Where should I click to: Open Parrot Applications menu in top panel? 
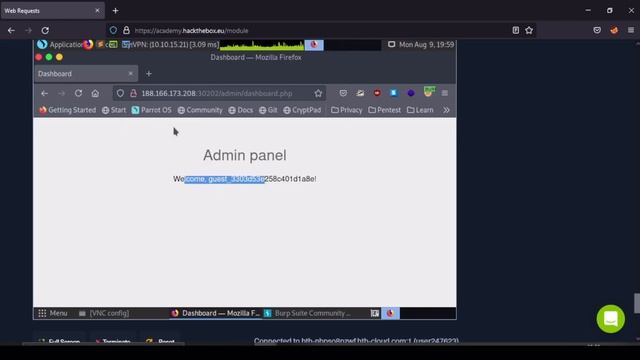[x=60, y=44]
